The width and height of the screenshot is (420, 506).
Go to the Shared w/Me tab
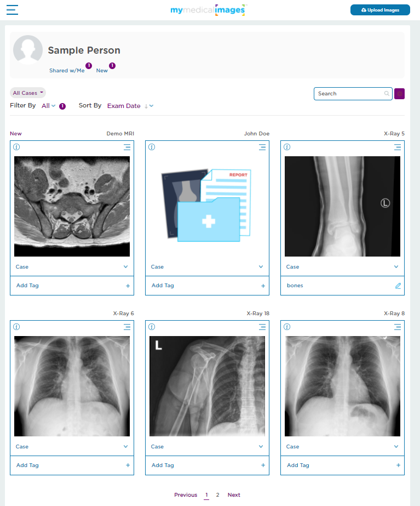coord(67,70)
